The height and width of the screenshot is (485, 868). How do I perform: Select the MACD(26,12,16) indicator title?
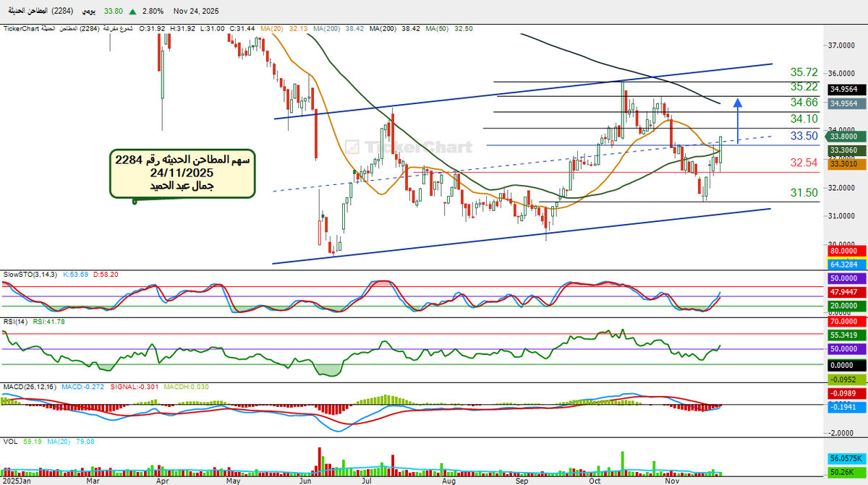pos(29,387)
